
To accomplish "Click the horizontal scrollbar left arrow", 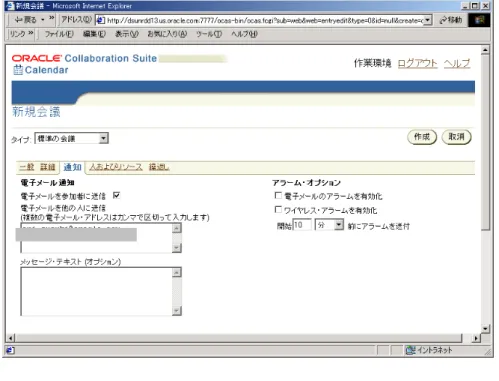I will coord(10,338).
